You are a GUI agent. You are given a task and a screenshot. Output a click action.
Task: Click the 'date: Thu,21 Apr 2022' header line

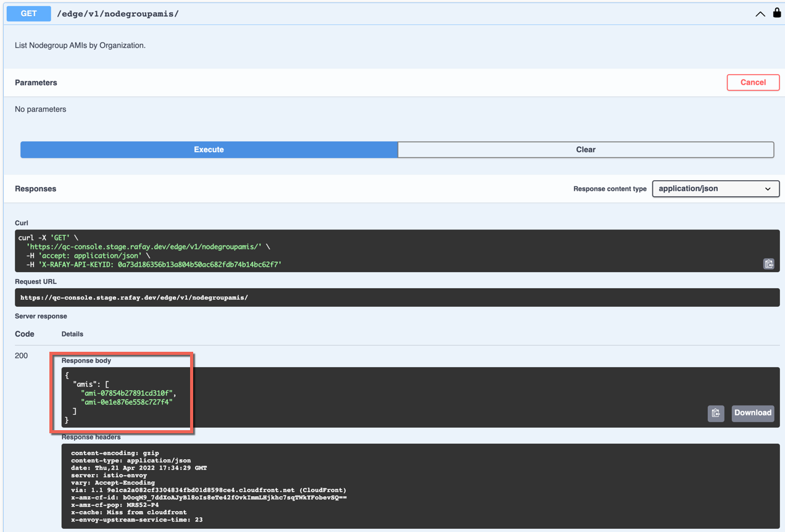point(139,468)
